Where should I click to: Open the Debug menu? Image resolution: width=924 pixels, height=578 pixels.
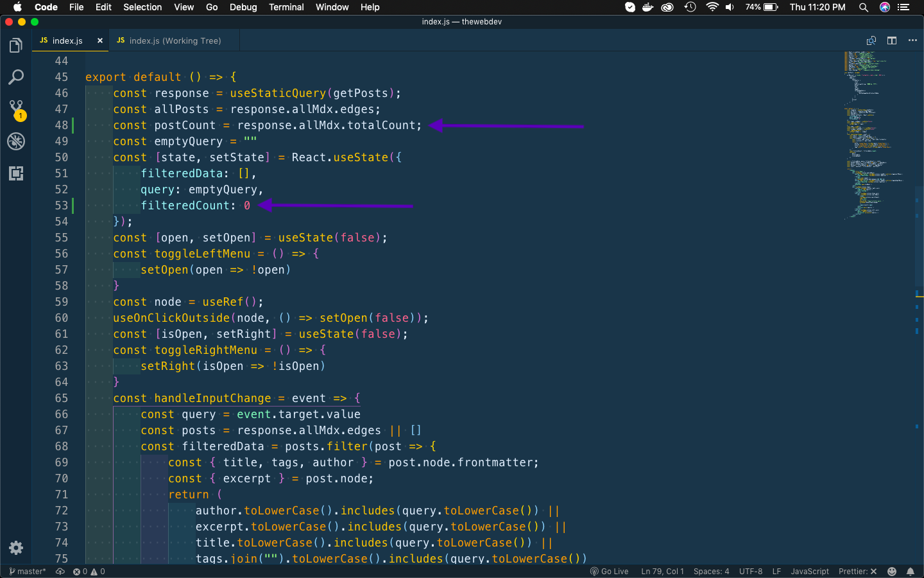point(243,7)
